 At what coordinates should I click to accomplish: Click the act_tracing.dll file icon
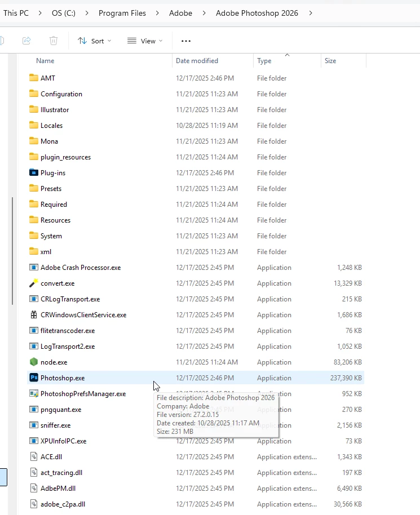34,472
